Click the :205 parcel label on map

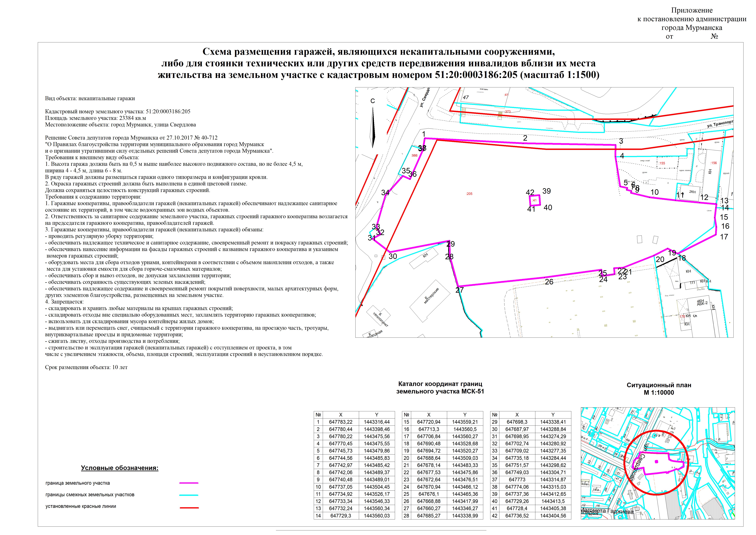click(x=469, y=194)
